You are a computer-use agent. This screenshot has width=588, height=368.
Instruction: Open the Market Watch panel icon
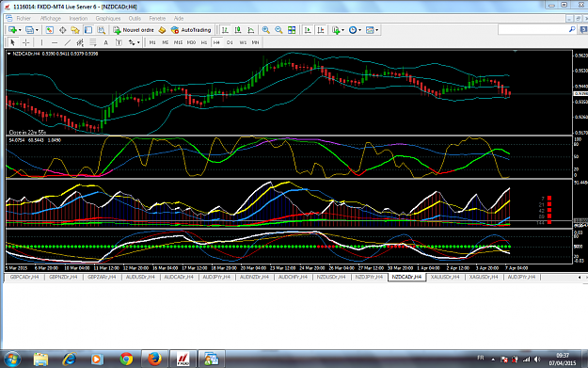pyautogui.click(x=50, y=30)
